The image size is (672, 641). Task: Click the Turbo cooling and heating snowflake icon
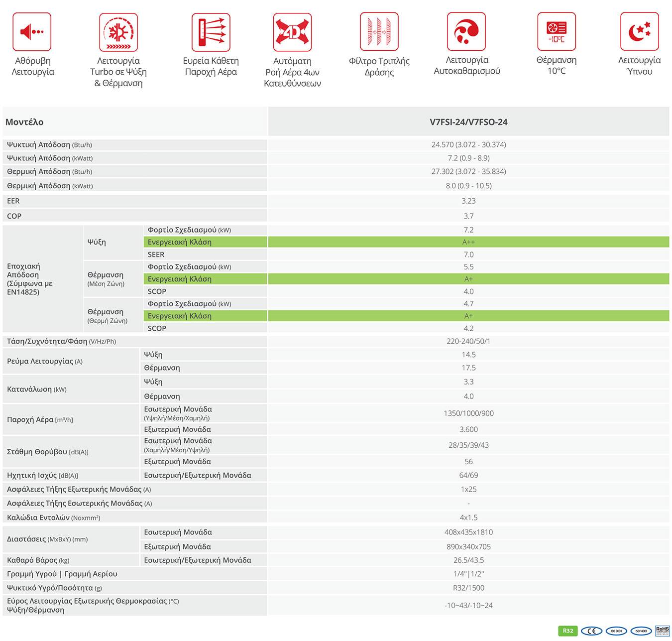point(118,32)
